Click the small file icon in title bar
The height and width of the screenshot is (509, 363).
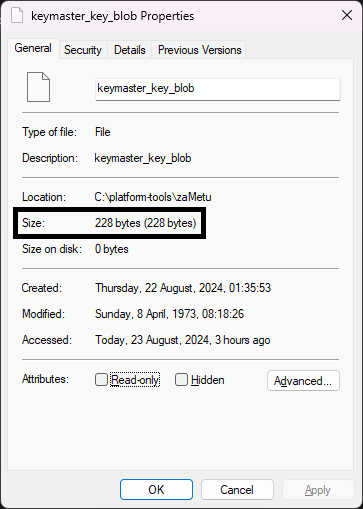coord(17,16)
